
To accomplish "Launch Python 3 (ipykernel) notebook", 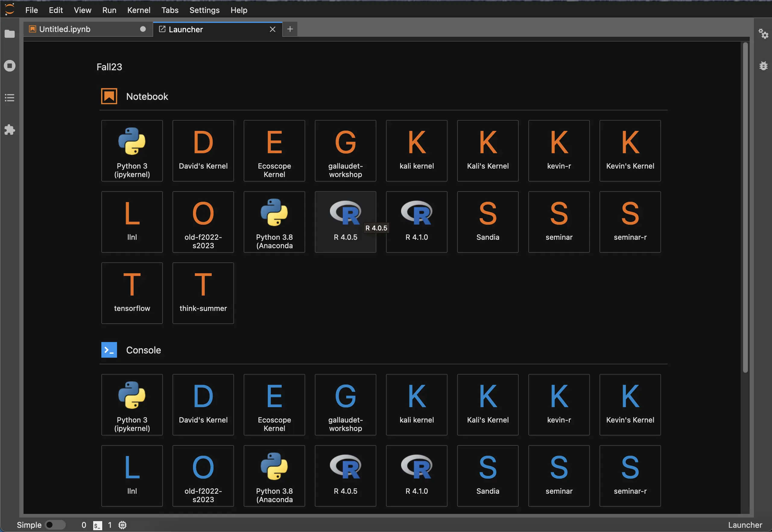I will (132, 151).
